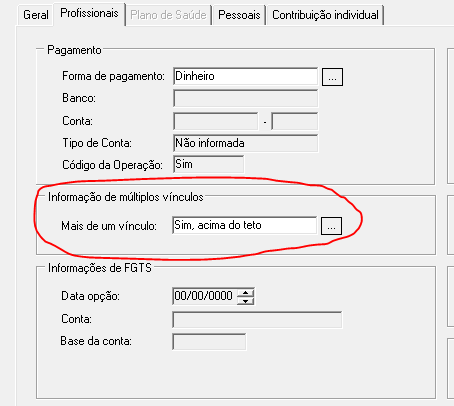Screen dimensions: 454x406
Task: Click the FGTS Conta field
Action: [x=257, y=320]
